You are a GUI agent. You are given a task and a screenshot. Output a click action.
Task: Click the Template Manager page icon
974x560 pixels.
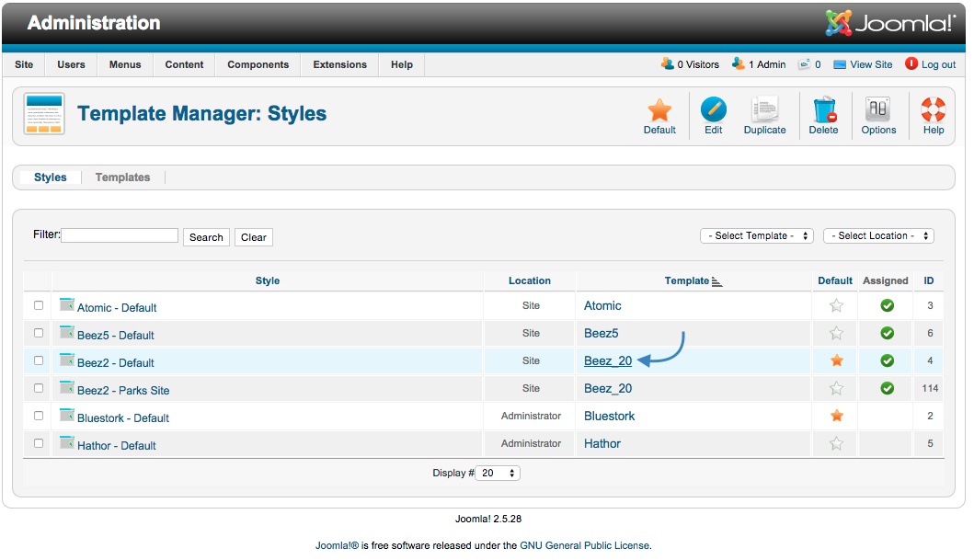click(x=44, y=114)
